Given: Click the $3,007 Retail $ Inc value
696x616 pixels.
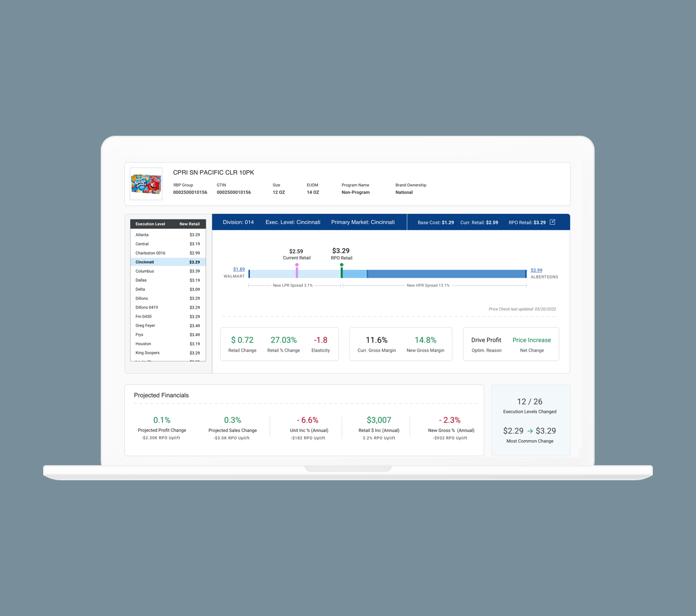Looking at the screenshot, I should click(379, 420).
